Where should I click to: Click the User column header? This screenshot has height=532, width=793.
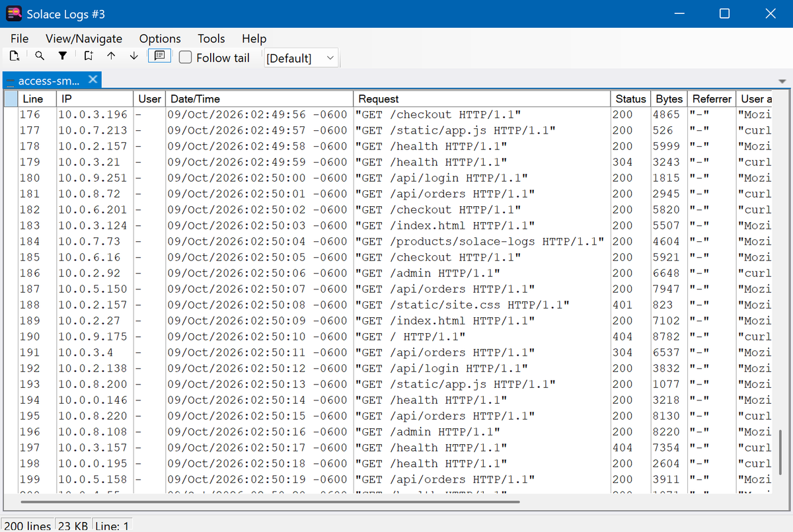(x=149, y=98)
